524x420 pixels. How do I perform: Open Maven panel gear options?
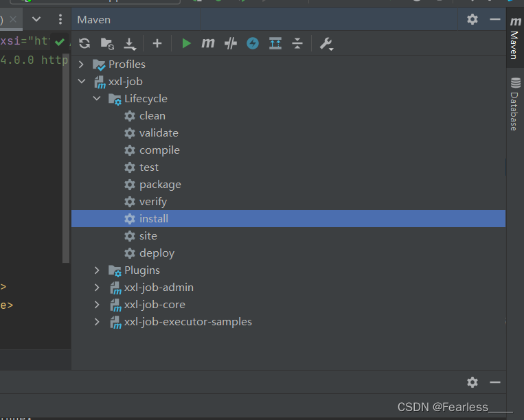[x=472, y=19]
